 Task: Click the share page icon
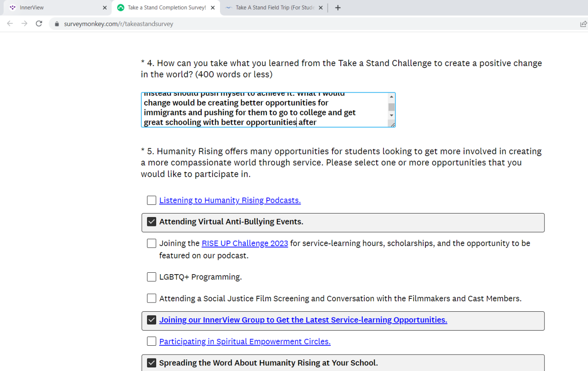[x=583, y=24]
